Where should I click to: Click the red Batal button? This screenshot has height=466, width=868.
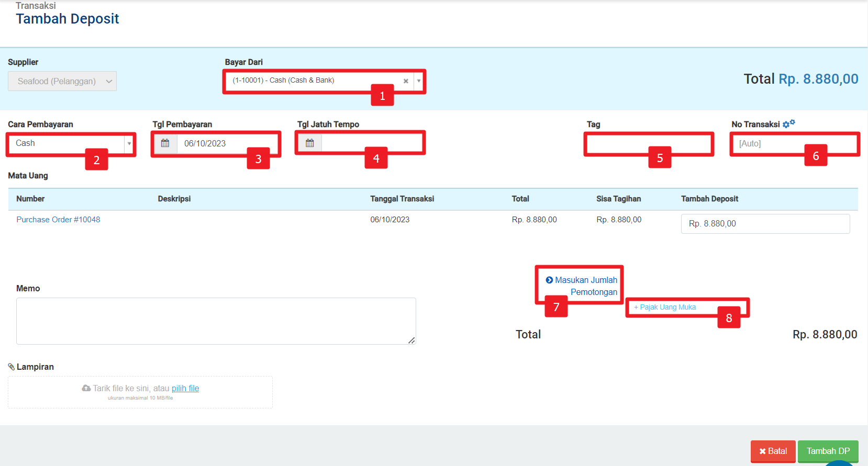[773, 451]
